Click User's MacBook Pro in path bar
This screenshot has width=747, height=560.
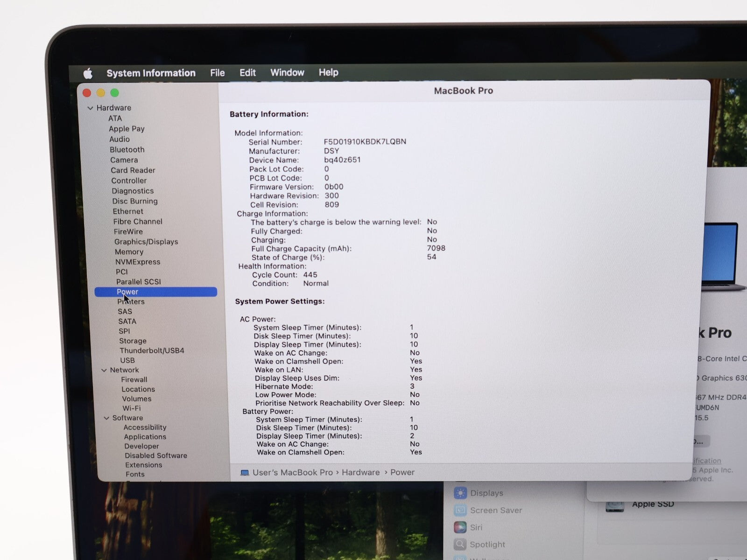[292, 472]
